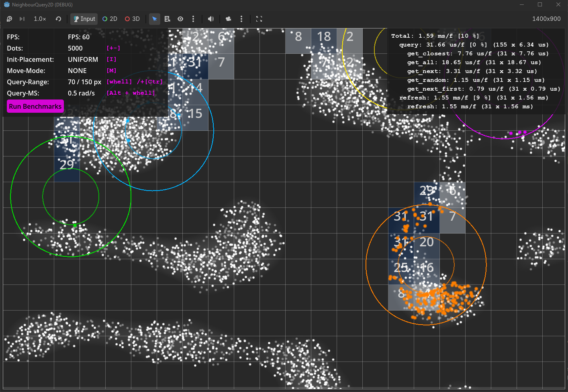This screenshot has height=392, width=568.
Task: Click the suspend/pause game icon
Action: (x=10, y=19)
